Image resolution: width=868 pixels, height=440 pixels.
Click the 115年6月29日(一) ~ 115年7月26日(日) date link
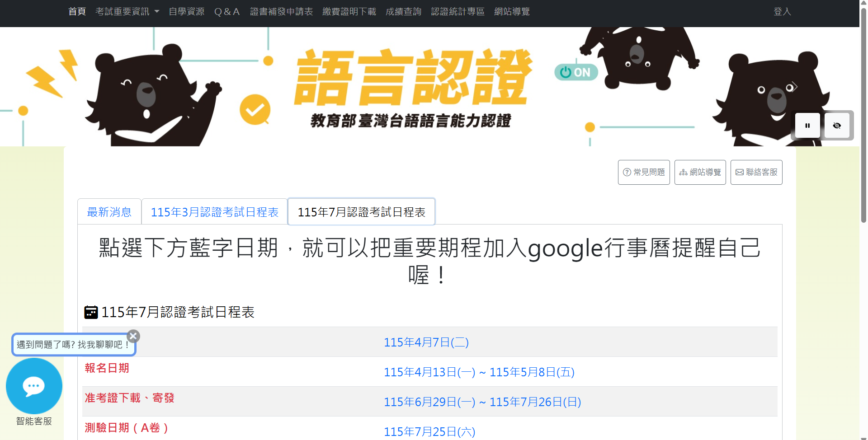482,402
